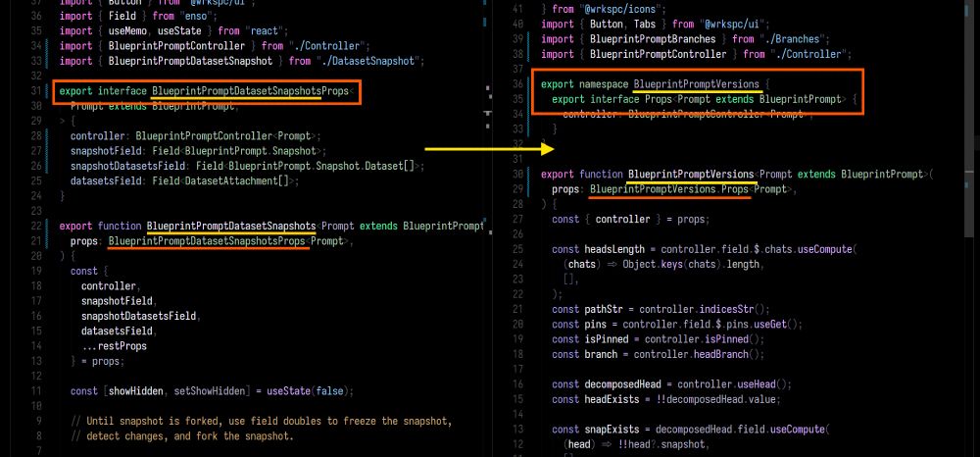Click BlueprintPromptDatasetSnapshotsProps in the props parameter line
Viewport: 980px width, 457px height.
point(207,240)
